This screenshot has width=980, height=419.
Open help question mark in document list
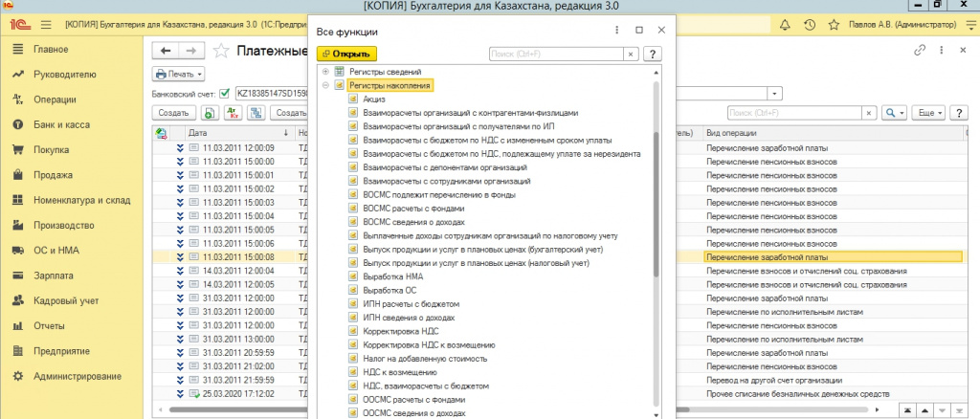(958, 113)
